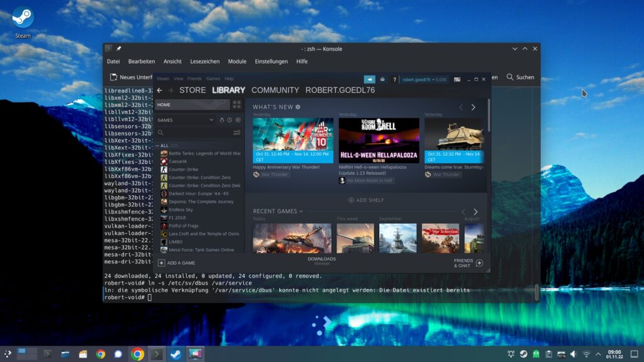Go forward with Steam's forward arrow

pyautogui.click(x=170, y=90)
